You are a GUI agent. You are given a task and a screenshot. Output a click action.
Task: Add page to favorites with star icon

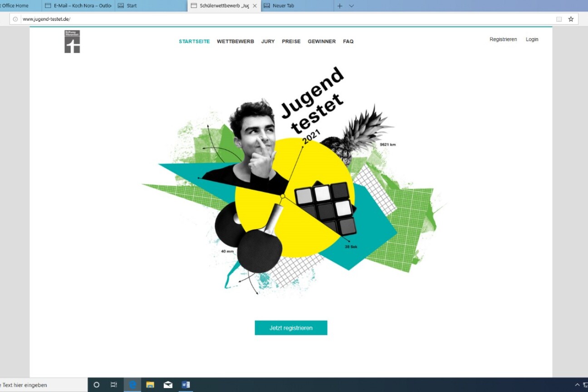(571, 19)
